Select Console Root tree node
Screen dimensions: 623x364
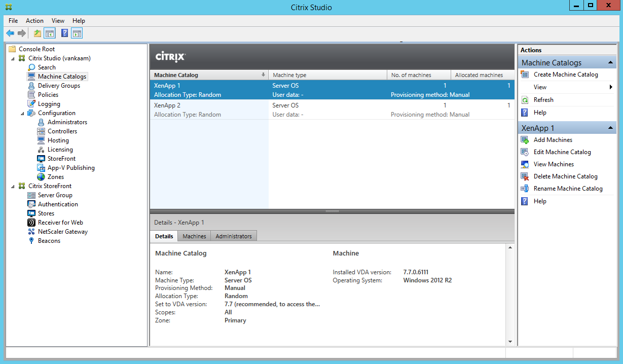point(36,49)
